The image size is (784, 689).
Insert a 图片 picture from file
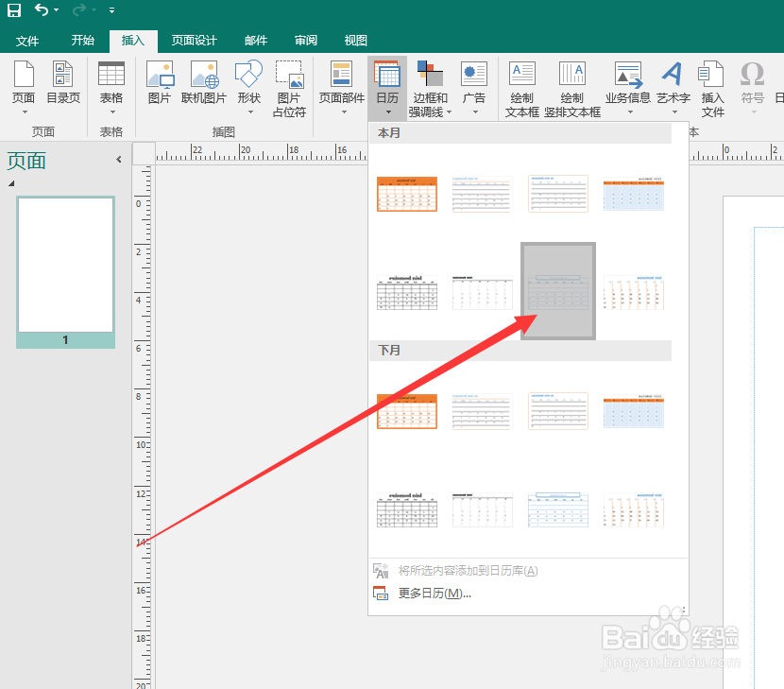160,82
